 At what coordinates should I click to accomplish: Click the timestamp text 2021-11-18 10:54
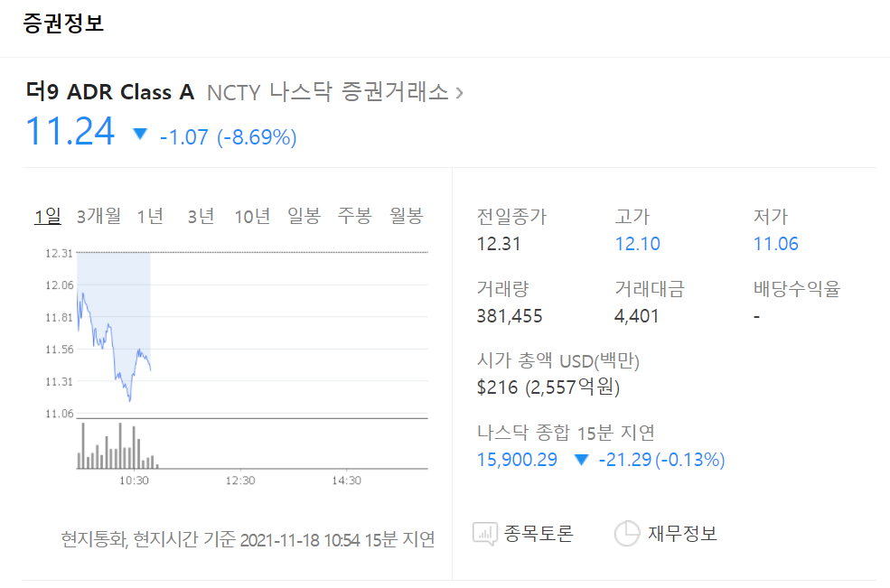tap(300, 539)
